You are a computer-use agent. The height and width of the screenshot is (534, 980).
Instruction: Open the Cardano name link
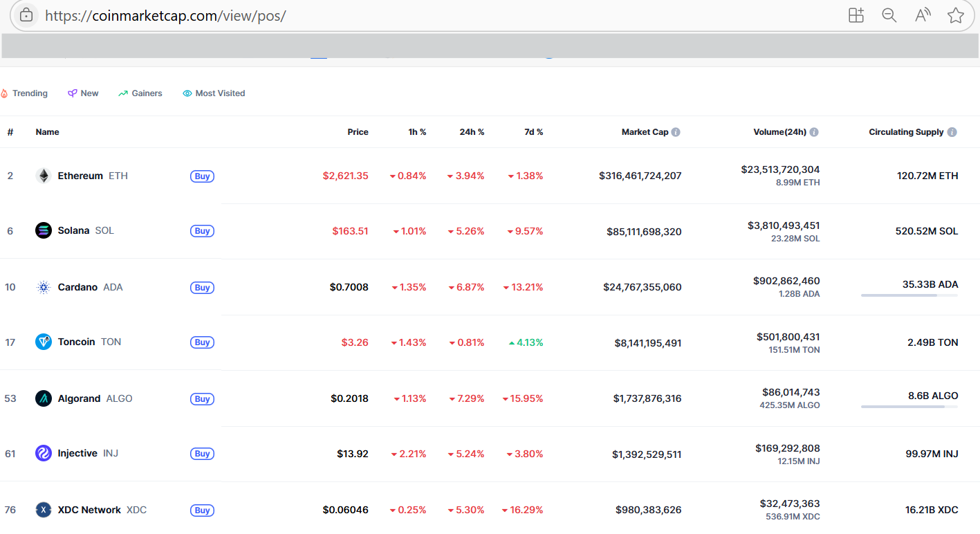(x=77, y=287)
